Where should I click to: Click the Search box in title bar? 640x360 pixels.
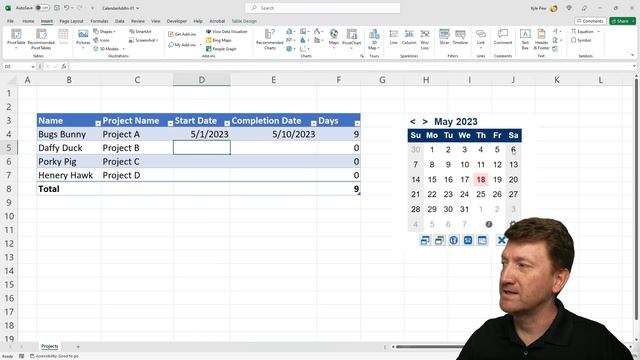(x=322, y=8)
